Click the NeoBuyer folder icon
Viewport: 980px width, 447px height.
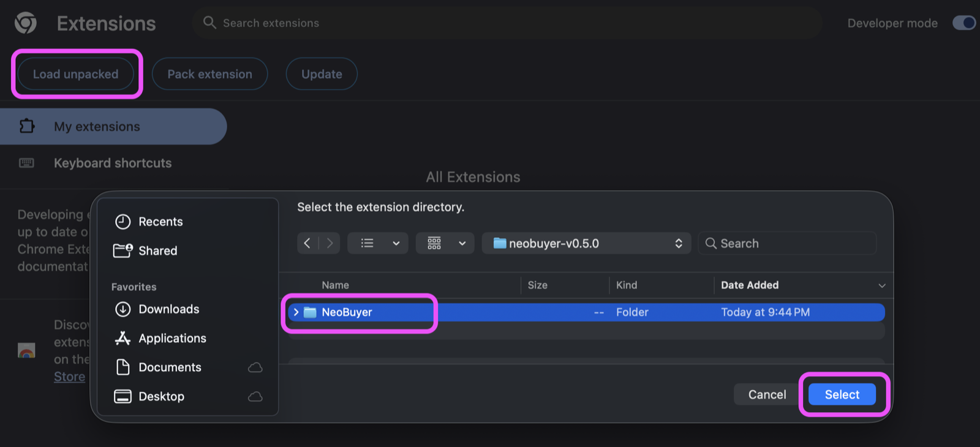[311, 312]
